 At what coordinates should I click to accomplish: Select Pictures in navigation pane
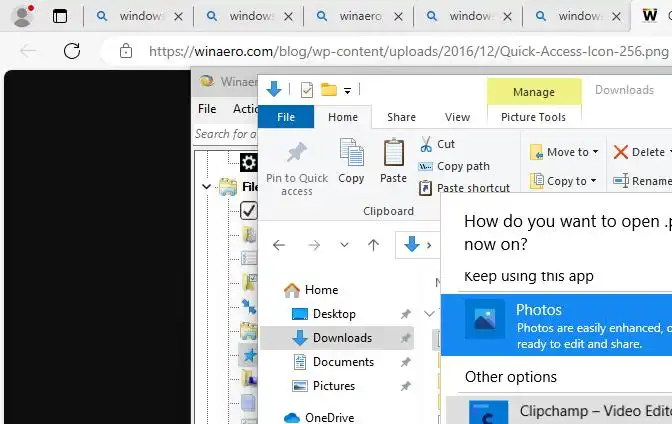(x=323, y=386)
